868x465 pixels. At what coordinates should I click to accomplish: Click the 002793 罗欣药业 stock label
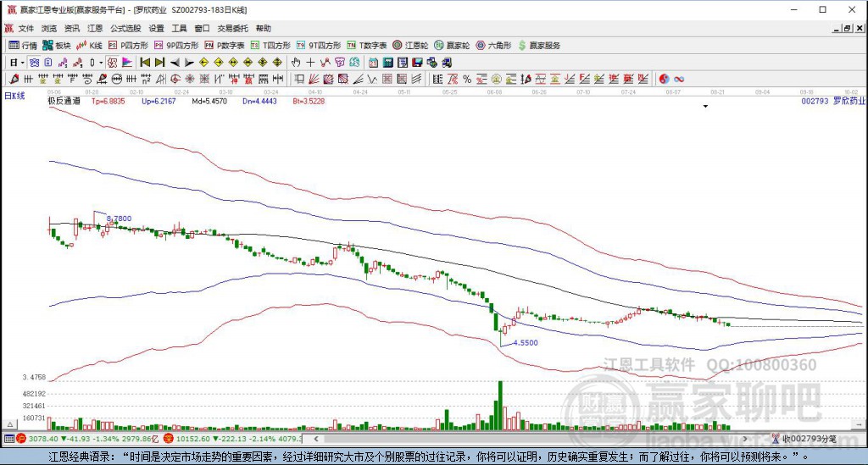(833, 101)
